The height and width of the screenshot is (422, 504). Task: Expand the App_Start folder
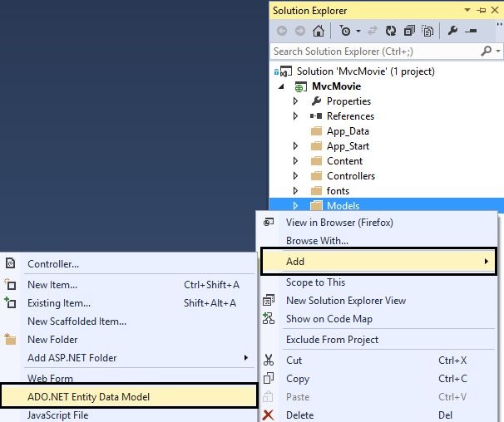pyautogui.click(x=295, y=146)
